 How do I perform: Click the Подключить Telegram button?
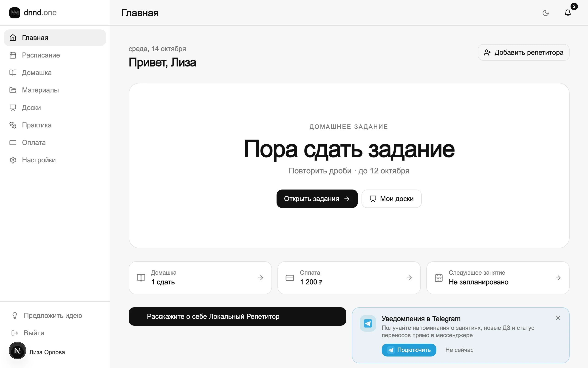(x=409, y=350)
